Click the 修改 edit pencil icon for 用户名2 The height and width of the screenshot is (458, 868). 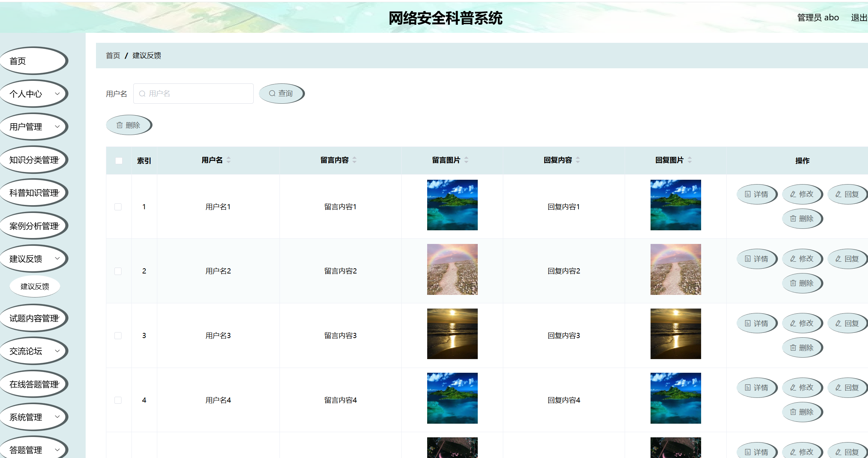[793, 258]
